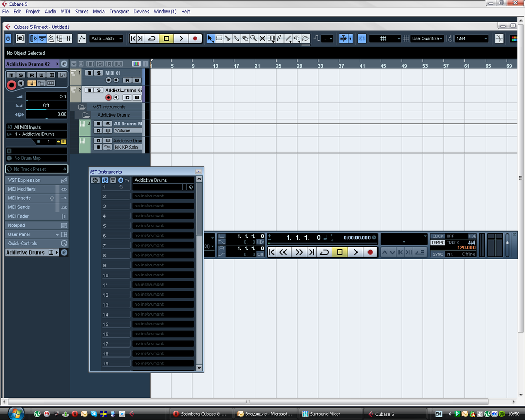Open Performance meter toolbar icon
525x420 pixels.
pyautogui.click(x=20, y=38)
